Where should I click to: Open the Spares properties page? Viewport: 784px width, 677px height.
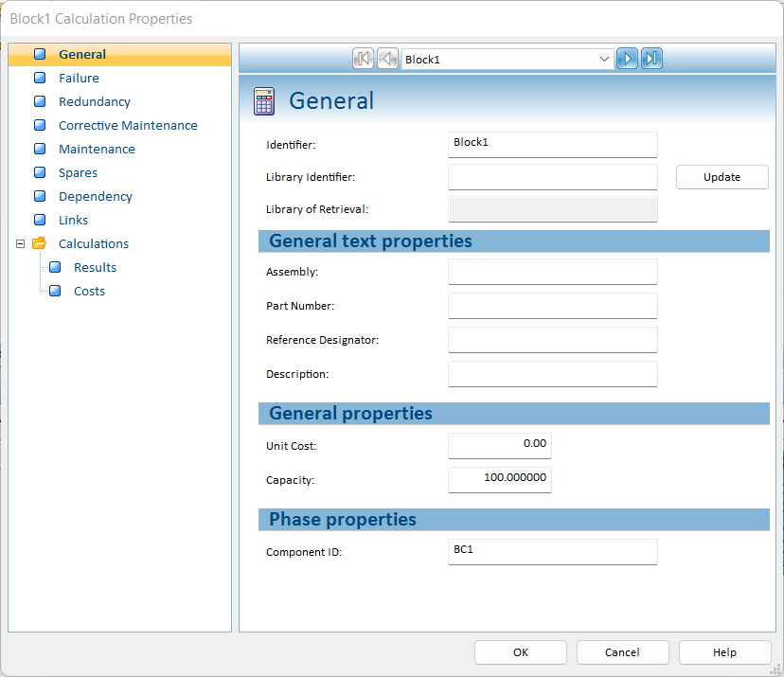(78, 173)
